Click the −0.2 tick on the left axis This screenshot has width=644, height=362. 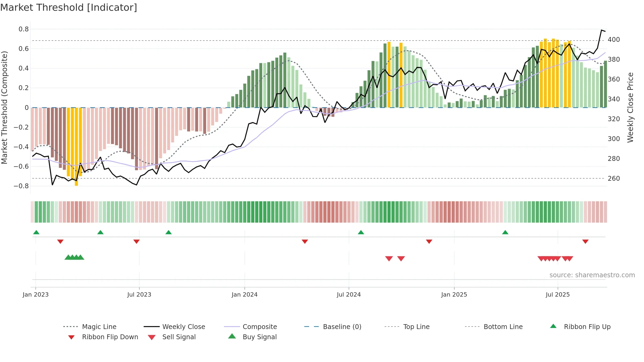point(21,127)
